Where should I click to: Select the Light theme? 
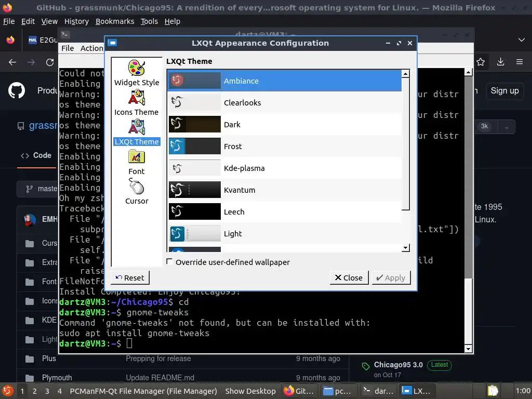[x=284, y=233]
